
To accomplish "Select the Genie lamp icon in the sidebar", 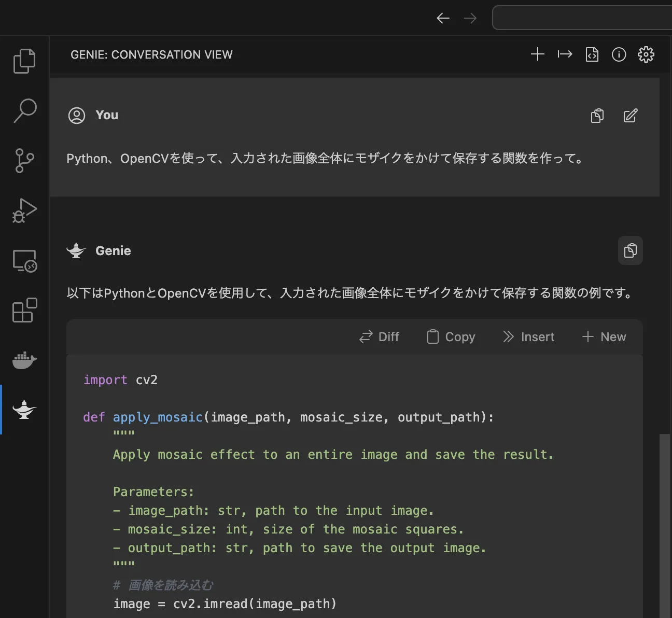I will (x=24, y=410).
